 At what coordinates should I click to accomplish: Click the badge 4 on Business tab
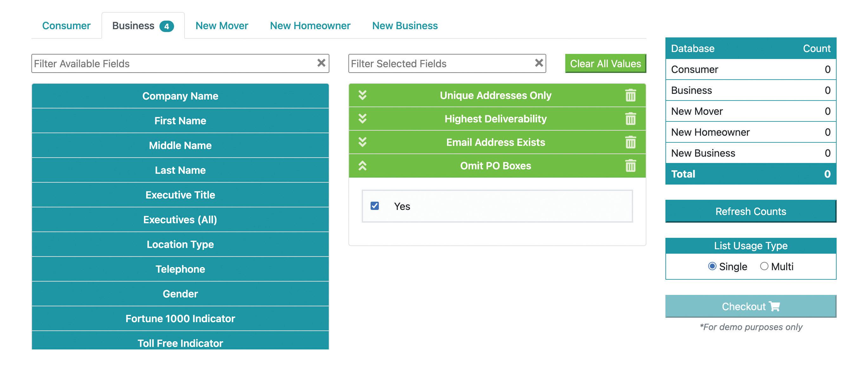[166, 26]
